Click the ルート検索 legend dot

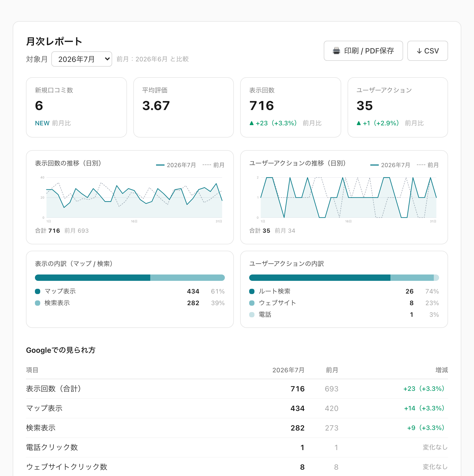pyautogui.click(x=252, y=291)
